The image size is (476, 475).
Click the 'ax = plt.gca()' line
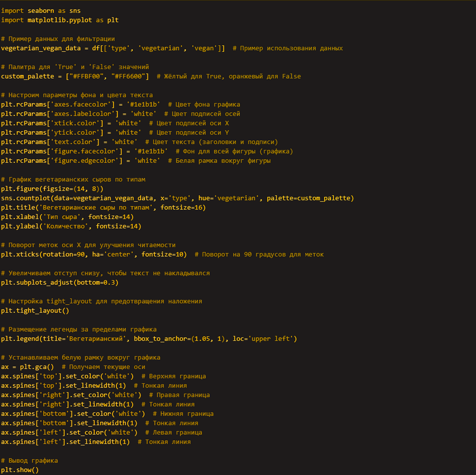tap(28, 367)
